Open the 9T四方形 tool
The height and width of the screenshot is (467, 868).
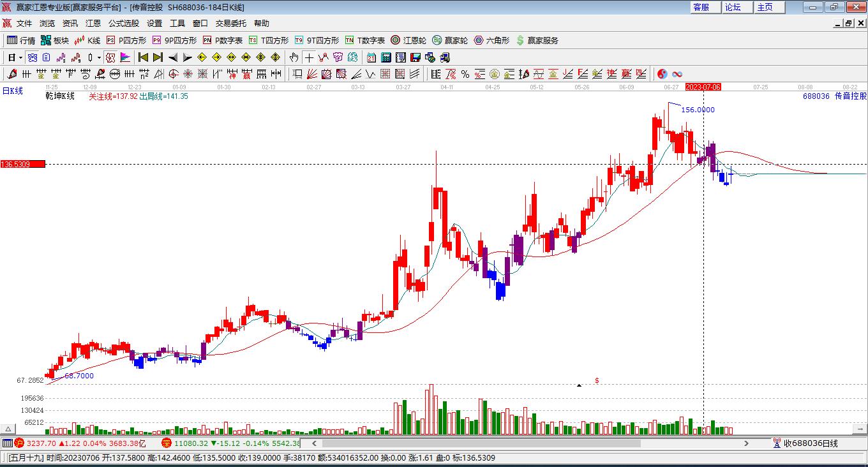[x=317, y=40]
